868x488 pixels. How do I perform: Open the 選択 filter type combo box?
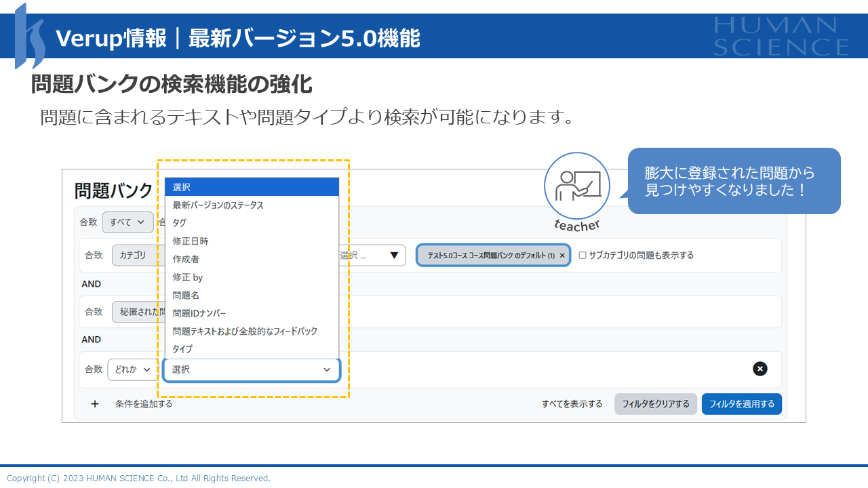click(251, 369)
